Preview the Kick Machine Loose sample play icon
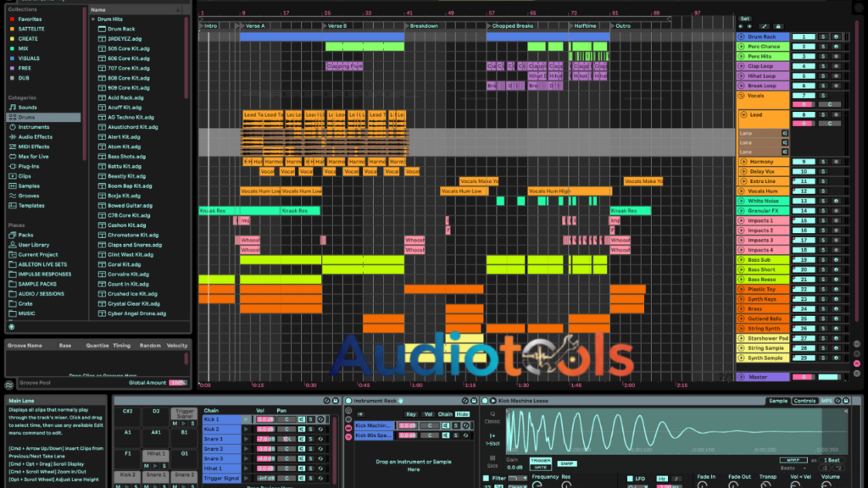868x488 pixels. [x=492, y=401]
